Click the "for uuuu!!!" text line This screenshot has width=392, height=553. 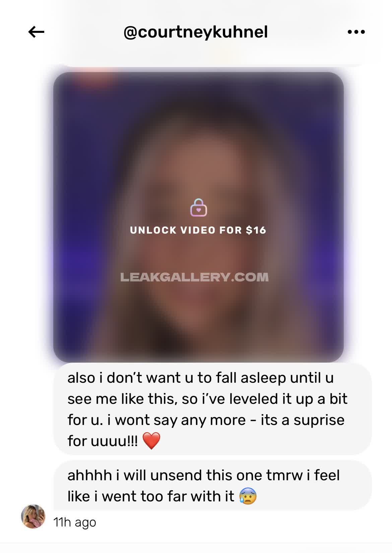click(x=103, y=441)
